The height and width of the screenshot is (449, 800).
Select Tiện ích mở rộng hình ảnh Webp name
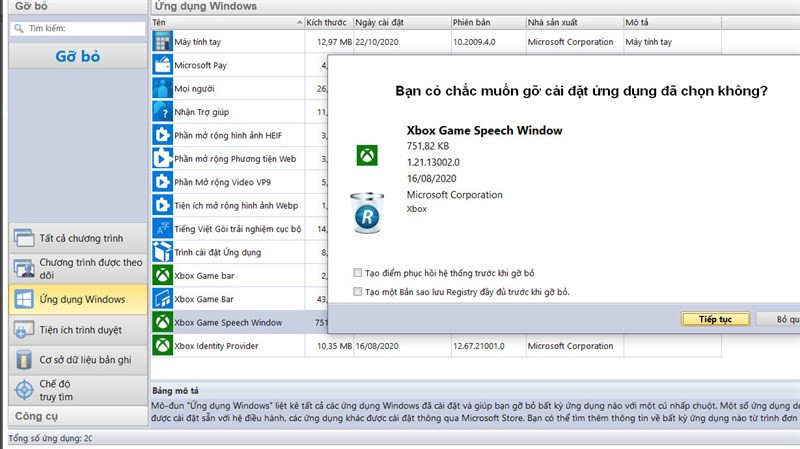click(x=236, y=206)
